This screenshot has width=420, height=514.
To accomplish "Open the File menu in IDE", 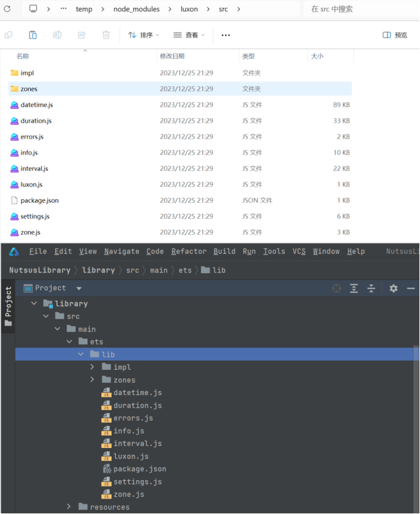I will tap(38, 251).
